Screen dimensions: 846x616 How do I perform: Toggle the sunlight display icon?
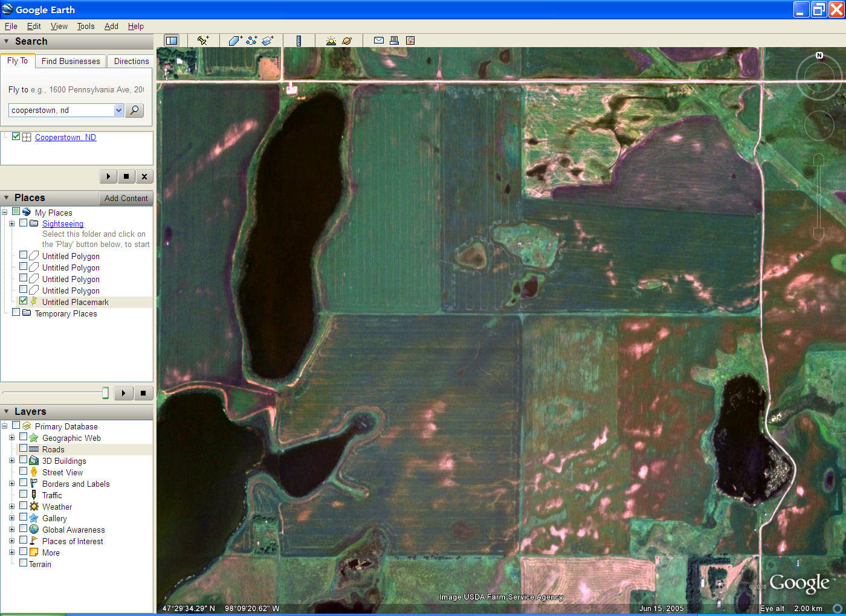coord(331,40)
